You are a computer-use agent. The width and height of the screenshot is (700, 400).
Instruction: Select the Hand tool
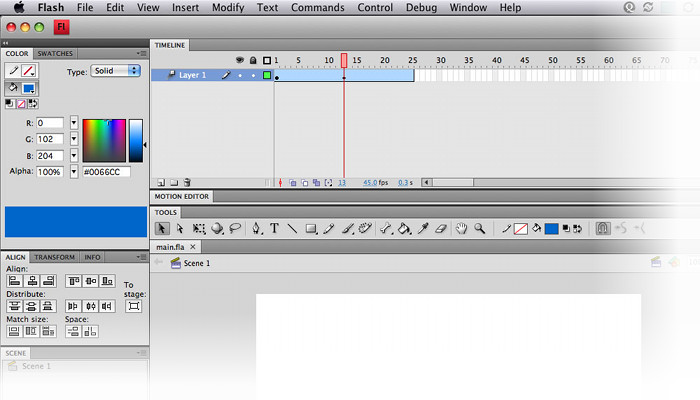461,229
